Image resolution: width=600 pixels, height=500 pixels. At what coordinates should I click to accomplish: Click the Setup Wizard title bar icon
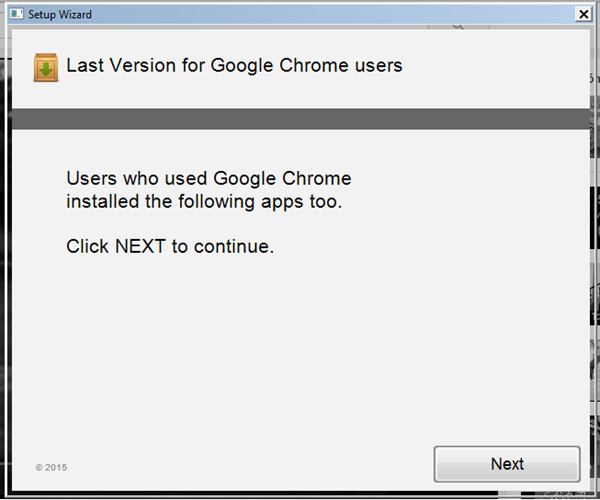(x=16, y=13)
